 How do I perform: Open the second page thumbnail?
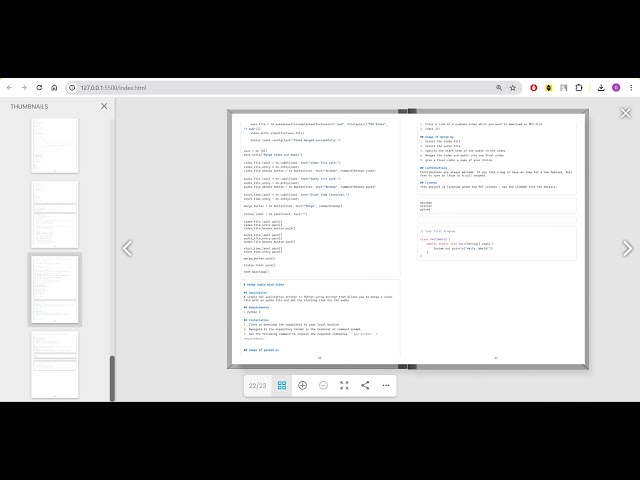(x=54, y=214)
